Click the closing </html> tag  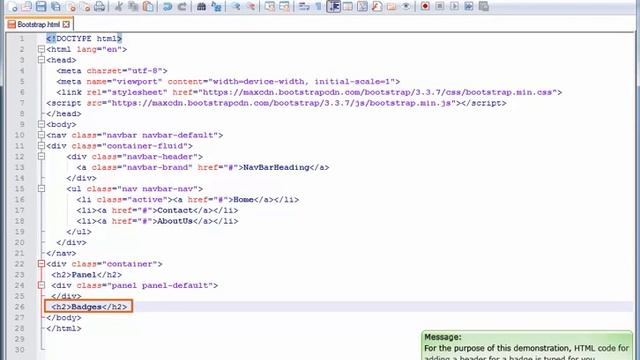click(x=64, y=328)
